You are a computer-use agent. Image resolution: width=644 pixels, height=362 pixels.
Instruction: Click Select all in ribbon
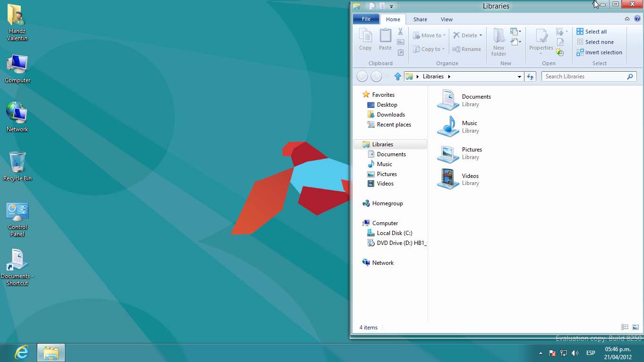coord(592,32)
